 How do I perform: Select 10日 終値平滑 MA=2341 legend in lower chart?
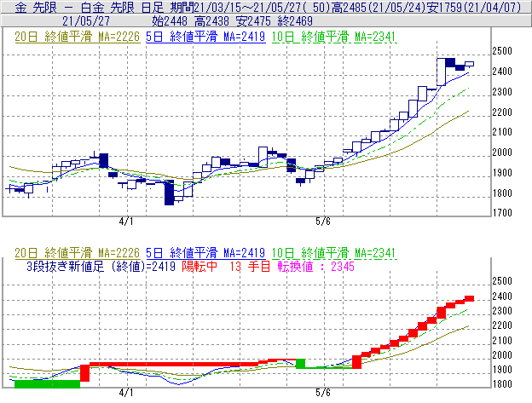tap(334, 253)
